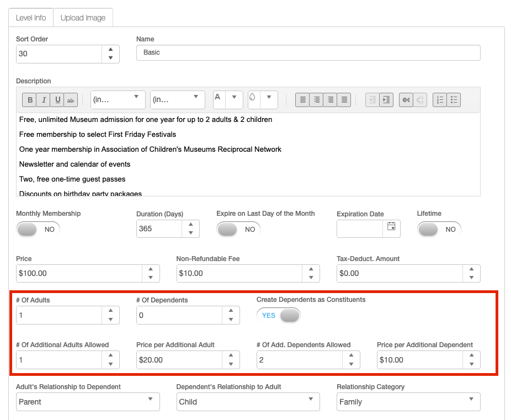This screenshot has width=511, height=420.
Task: Click 'Newsletter and calendar of events' line
Action: (x=74, y=164)
